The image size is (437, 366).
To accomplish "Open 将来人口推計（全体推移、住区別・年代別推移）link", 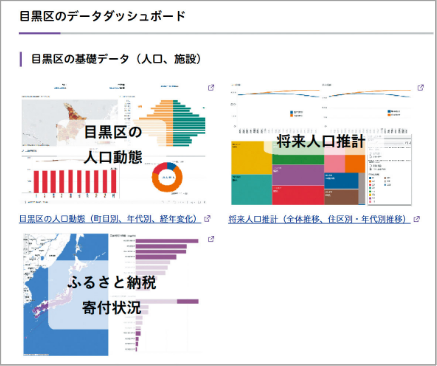I will (319, 219).
